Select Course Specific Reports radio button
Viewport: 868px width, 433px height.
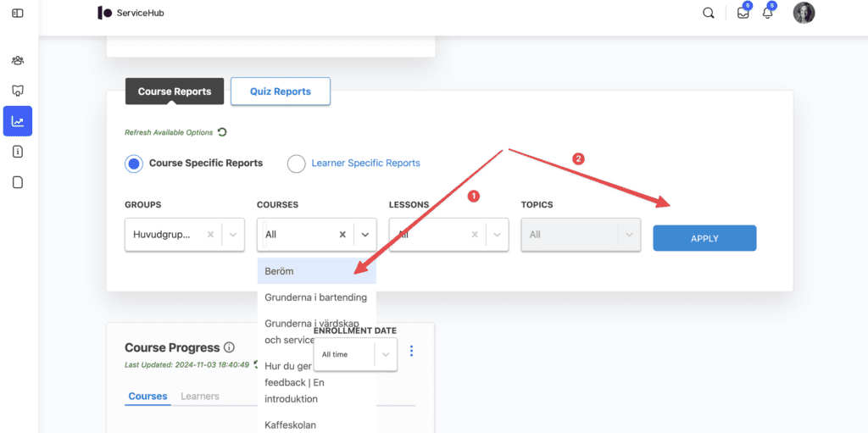(x=135, y=164)
